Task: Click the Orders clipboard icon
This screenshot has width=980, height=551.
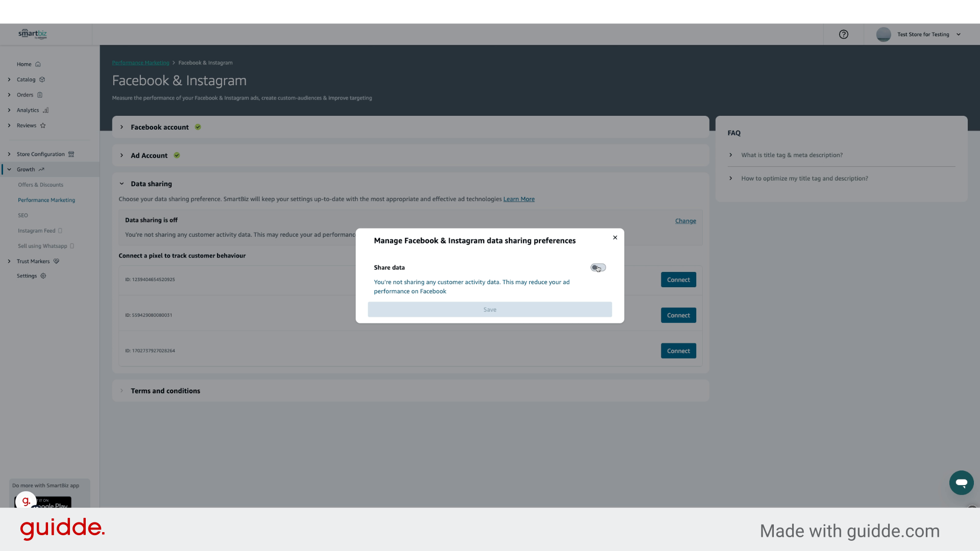Action: [40, 95]
